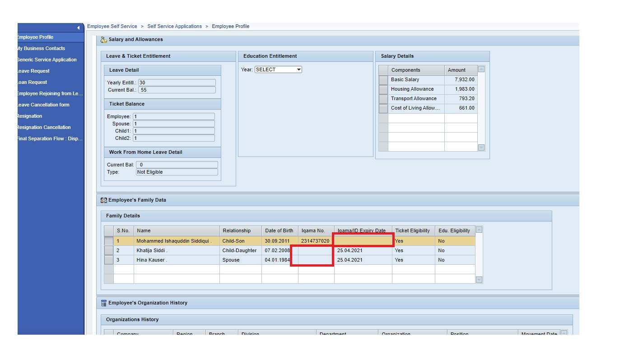Open Generic Service Application menu item
Viewport: 643px width, 364px height.
[x=47, y=60]
